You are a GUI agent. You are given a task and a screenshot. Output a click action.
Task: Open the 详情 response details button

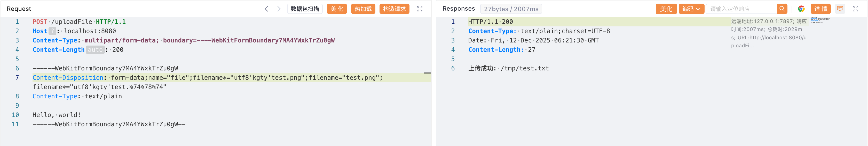click(820, 9)
